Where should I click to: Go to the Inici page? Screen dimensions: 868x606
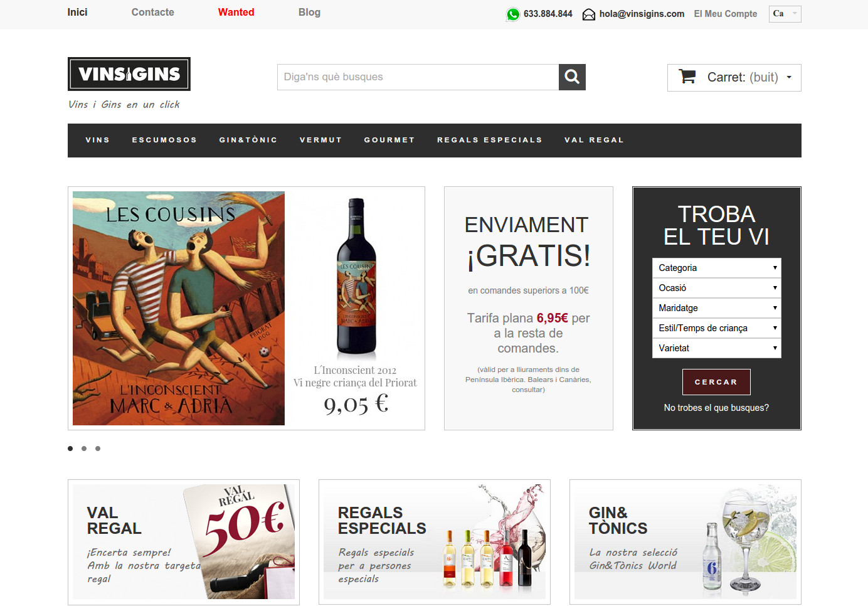77,13
